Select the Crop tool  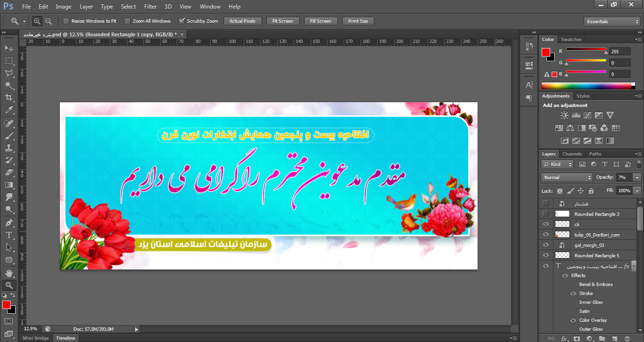click(x=9, y=98)
